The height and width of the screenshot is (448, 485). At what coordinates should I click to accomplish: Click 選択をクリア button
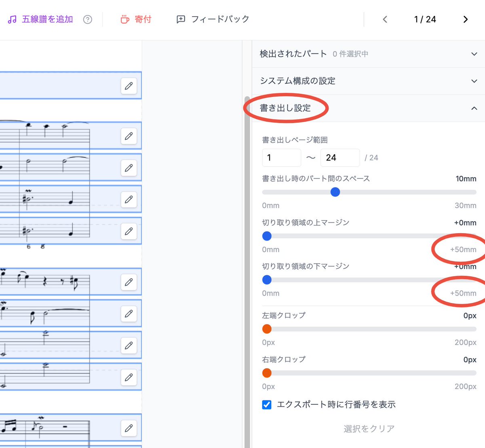point(369,429)
